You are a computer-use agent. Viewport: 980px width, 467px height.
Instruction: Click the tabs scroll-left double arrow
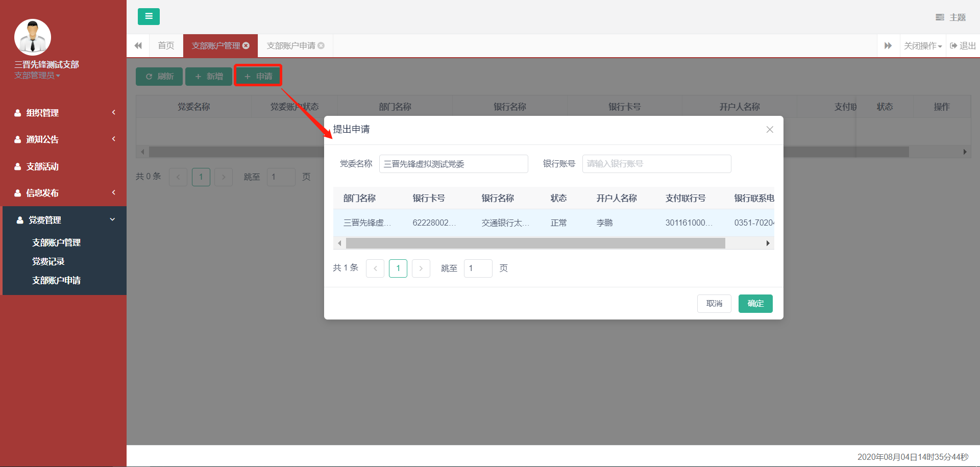coord(138,45)
